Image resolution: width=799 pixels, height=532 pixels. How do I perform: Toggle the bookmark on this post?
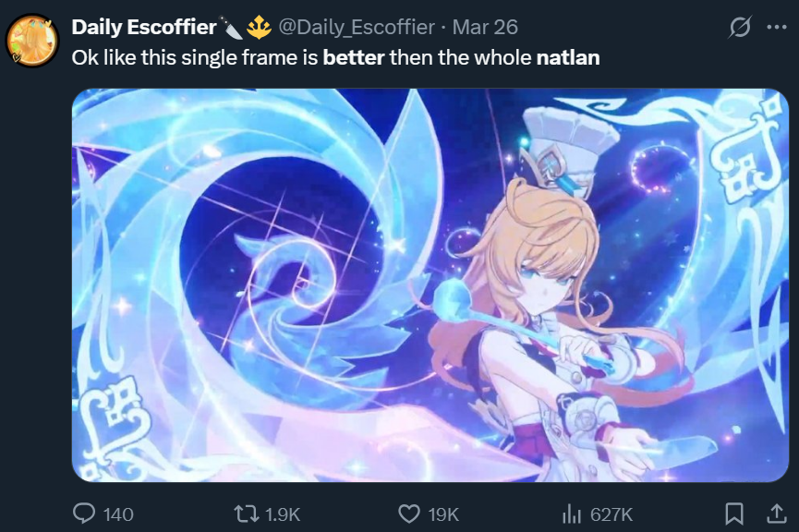click(734, 514)
